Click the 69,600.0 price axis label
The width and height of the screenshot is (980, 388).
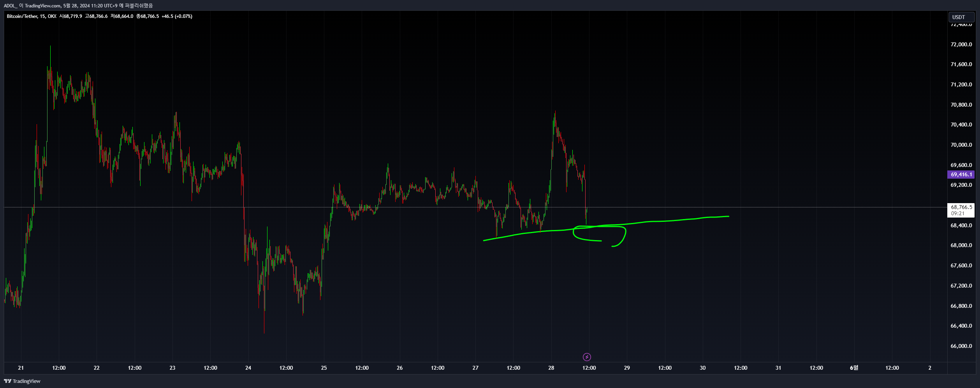(961, 165)
